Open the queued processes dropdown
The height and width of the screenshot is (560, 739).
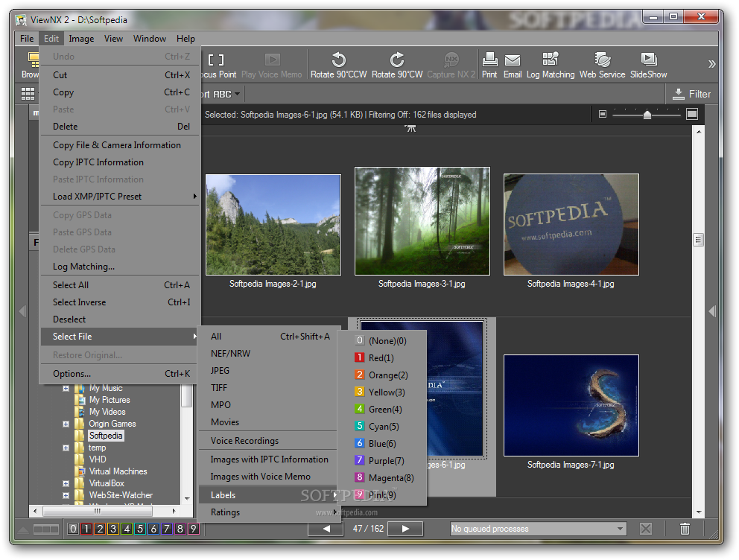tap(538, 529)
